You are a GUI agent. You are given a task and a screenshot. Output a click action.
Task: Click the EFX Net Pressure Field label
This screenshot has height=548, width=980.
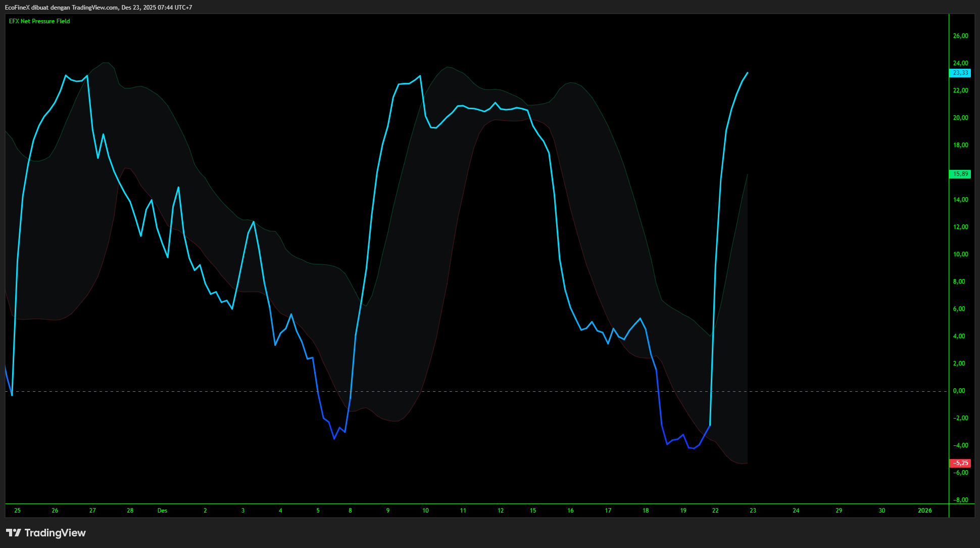(x=39, y=21)
